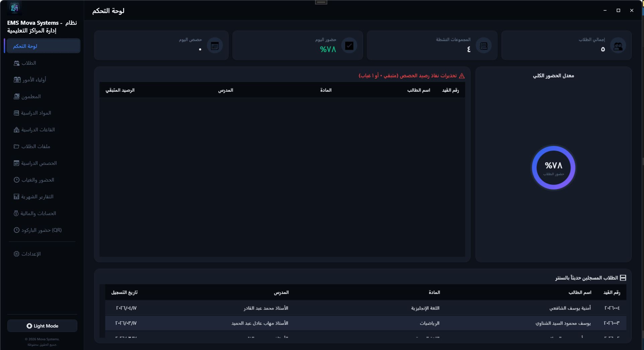Click today's sessions calendar card icon
644x350 pixels.
(x=215, y=46)
